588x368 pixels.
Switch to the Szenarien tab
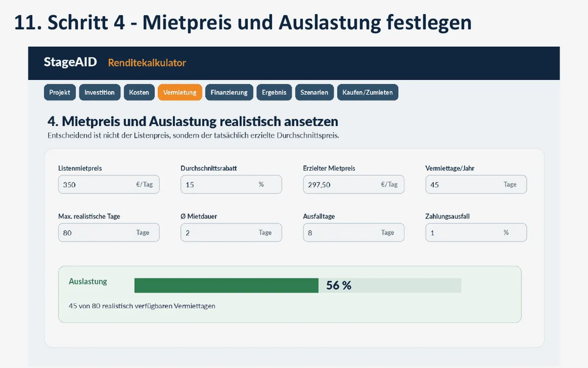[315, 92]
